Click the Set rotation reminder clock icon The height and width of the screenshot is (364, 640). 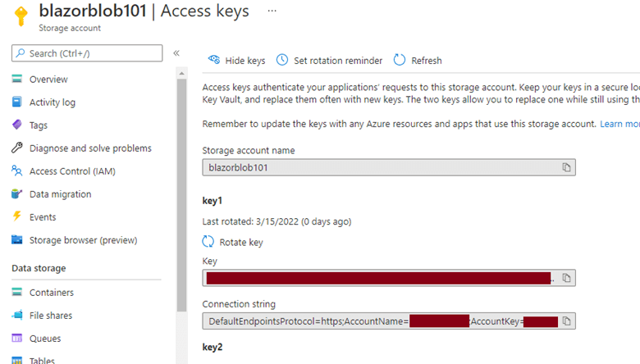(x=282, y=60)
